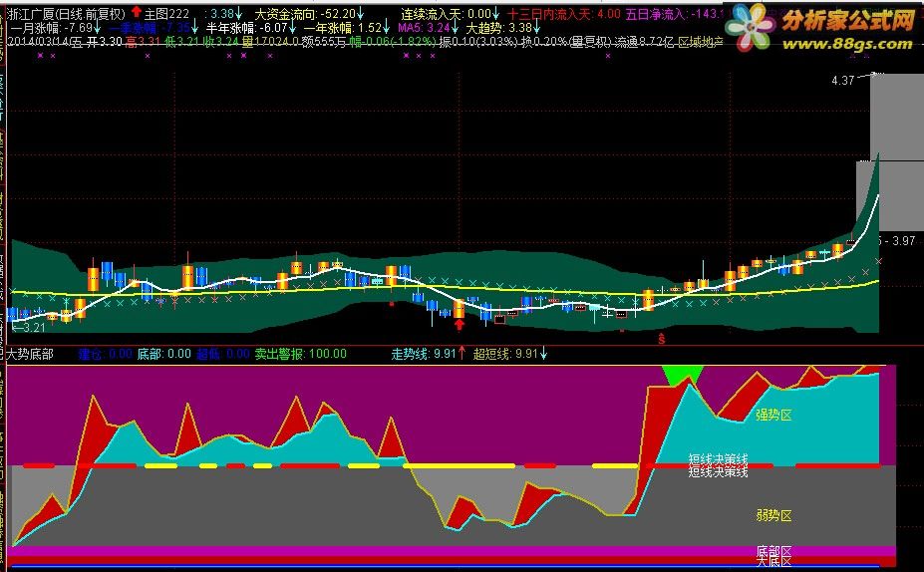This screenshot has height=572, width=924.
Task: Click the 4.37 high price label
Action: 842,81
